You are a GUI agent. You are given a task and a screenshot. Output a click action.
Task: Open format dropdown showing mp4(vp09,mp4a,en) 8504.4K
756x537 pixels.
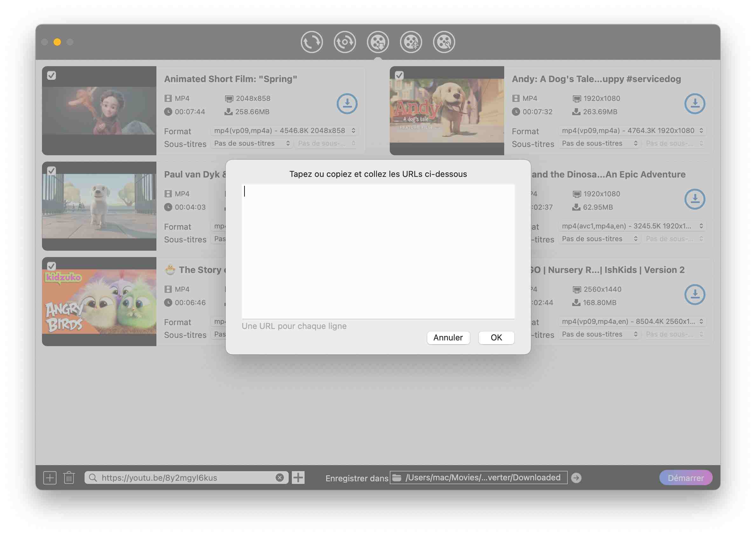[x=632, y=321]
